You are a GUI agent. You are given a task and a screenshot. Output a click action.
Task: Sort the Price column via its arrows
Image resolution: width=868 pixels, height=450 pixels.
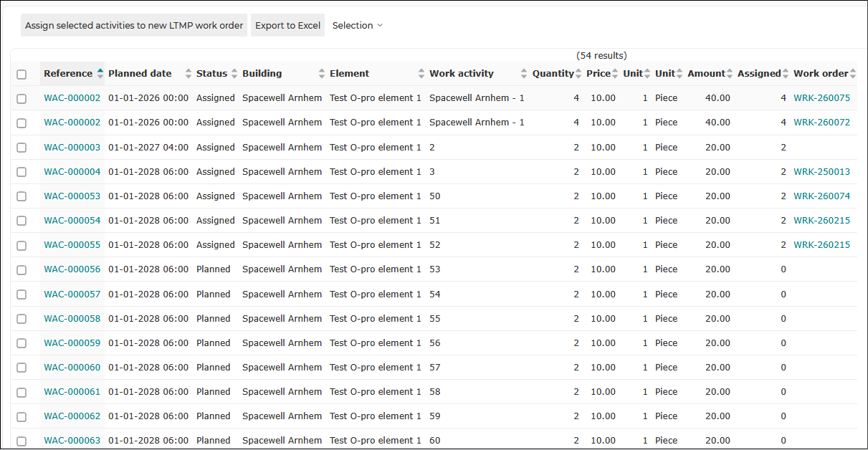(616, 73)
